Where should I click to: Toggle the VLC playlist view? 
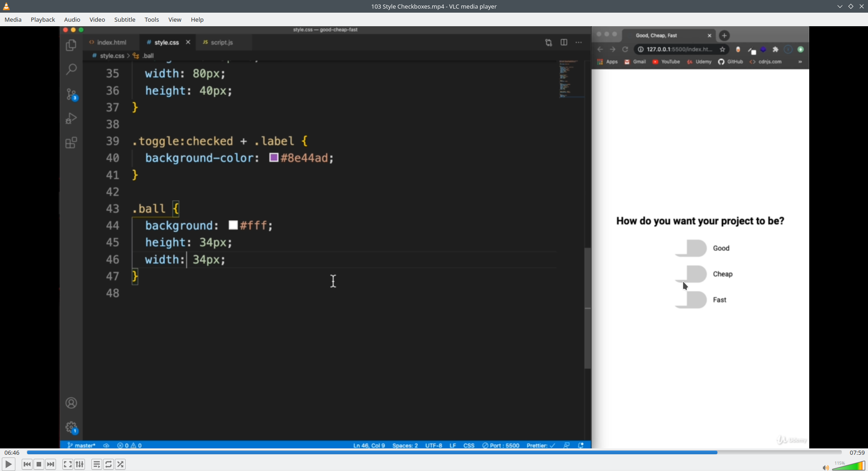pos(96,464)
